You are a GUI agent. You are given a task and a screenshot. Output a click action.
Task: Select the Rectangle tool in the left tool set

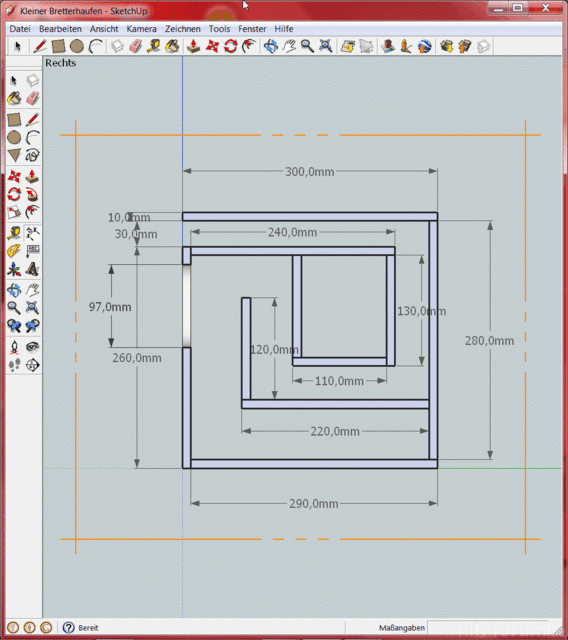(14, 120)
